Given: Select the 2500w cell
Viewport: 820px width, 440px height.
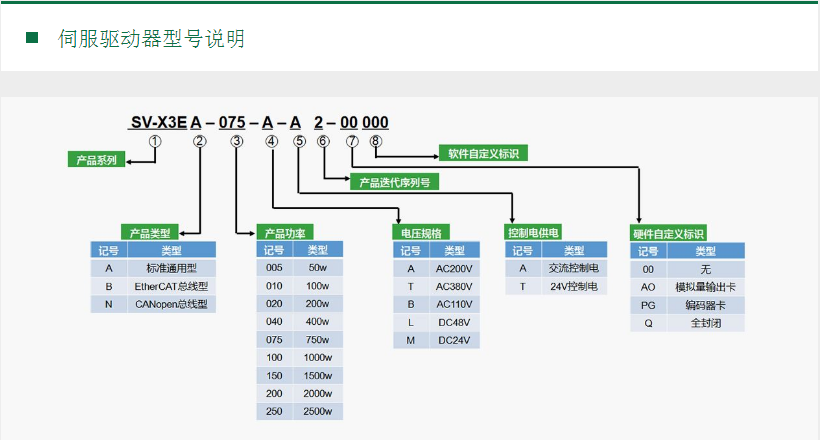Looking at the screenshot, I should [x=317, y=411].
